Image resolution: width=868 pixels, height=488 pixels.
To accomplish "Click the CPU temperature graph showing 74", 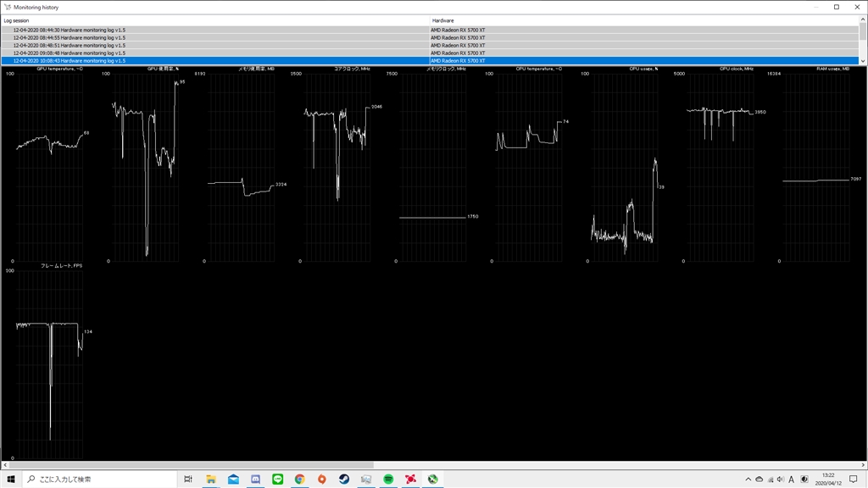I will pos(529,166).
